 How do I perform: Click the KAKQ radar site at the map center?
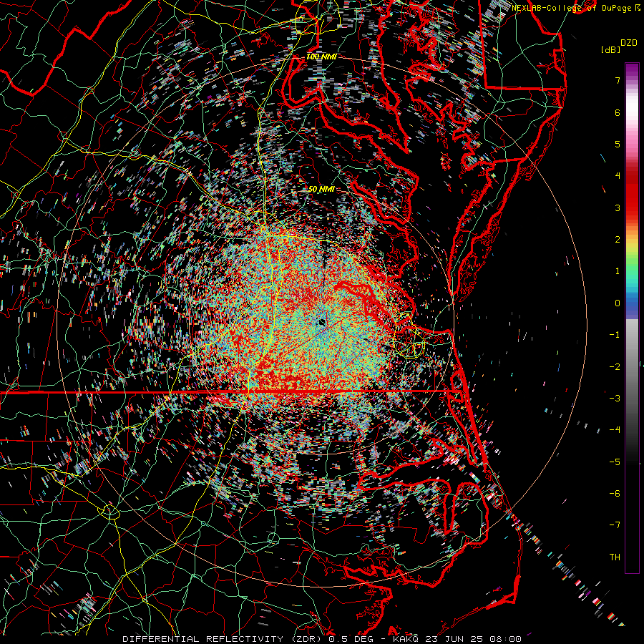pos(322,323)
